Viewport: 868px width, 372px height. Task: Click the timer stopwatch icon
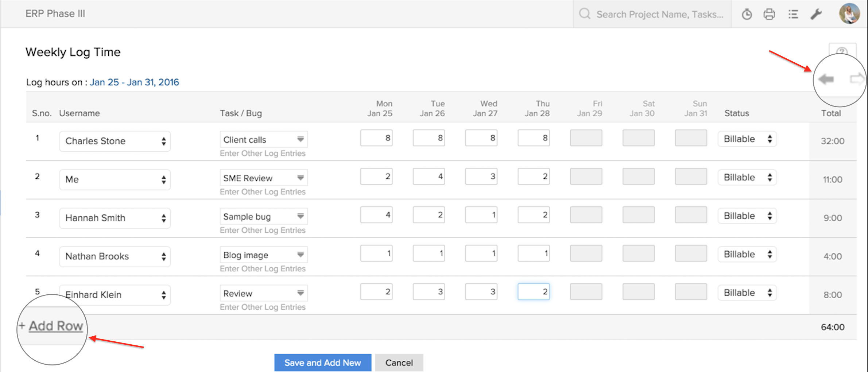click(x=747, y=14)
